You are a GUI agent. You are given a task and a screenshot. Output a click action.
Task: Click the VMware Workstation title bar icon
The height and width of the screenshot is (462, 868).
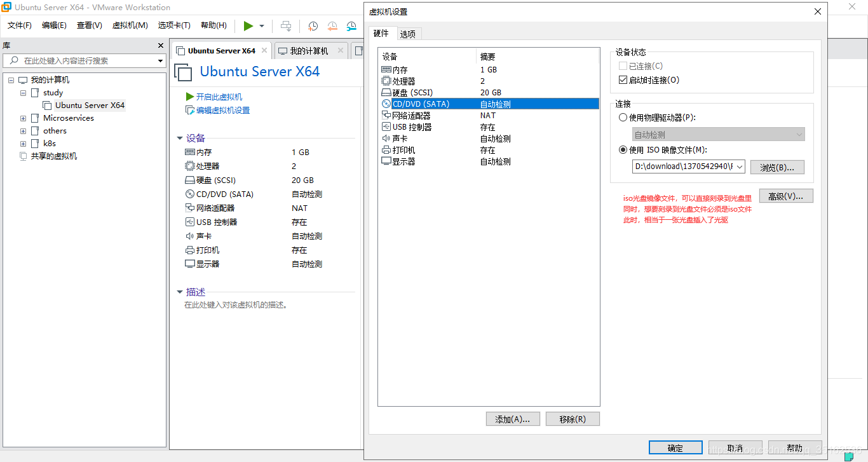(6, 8)
